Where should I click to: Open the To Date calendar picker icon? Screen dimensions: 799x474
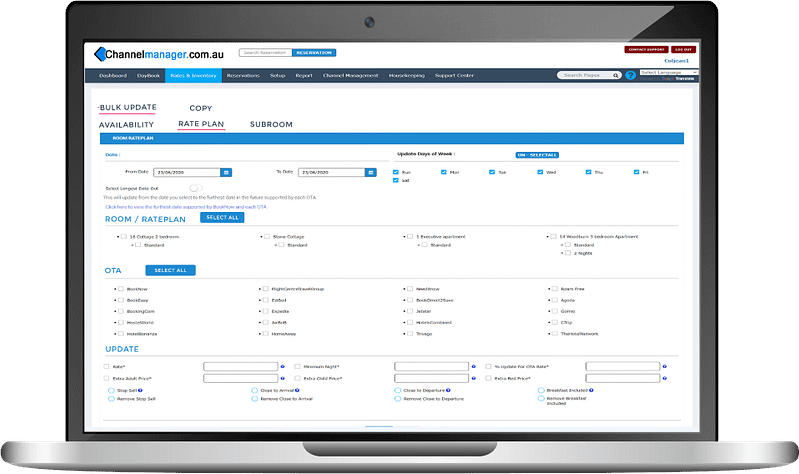(371, 173)
